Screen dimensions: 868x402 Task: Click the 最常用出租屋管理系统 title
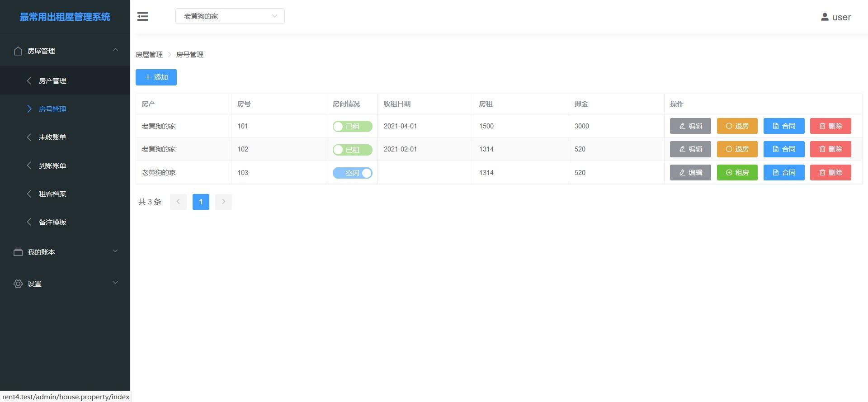(x=65, y=17)
